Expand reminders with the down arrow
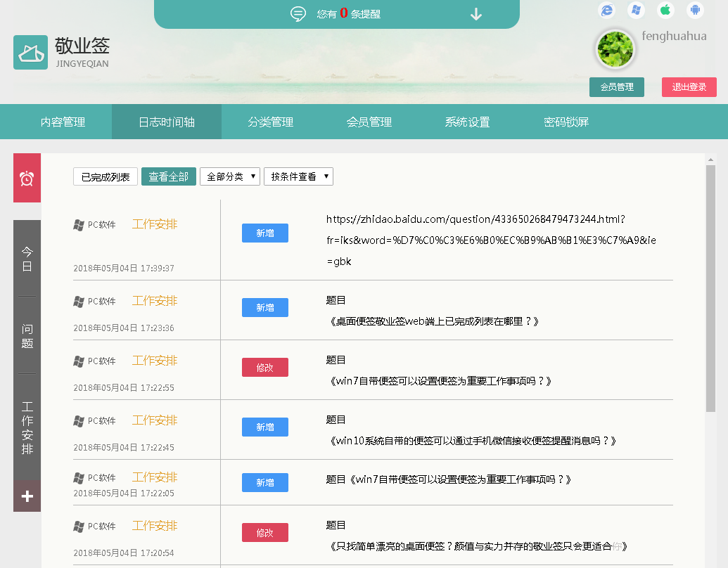This screenshot has height=568, width=728. pyautogui.click(x=476, y=14)
